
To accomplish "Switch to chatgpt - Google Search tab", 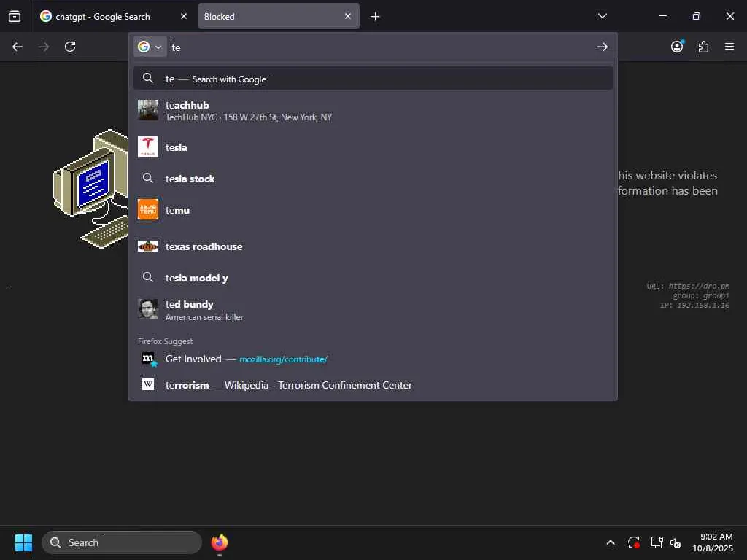I will point(114,16).
